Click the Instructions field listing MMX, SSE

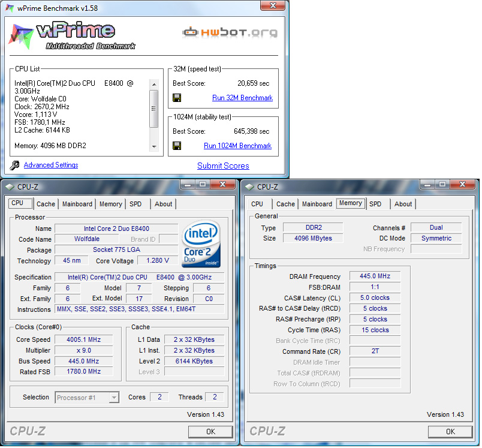pos(140,309)
